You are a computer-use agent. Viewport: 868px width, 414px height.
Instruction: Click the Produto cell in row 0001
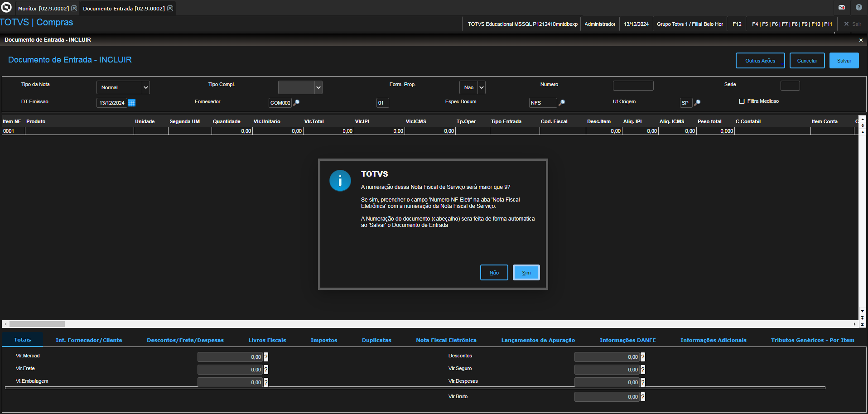click(79, 131)
